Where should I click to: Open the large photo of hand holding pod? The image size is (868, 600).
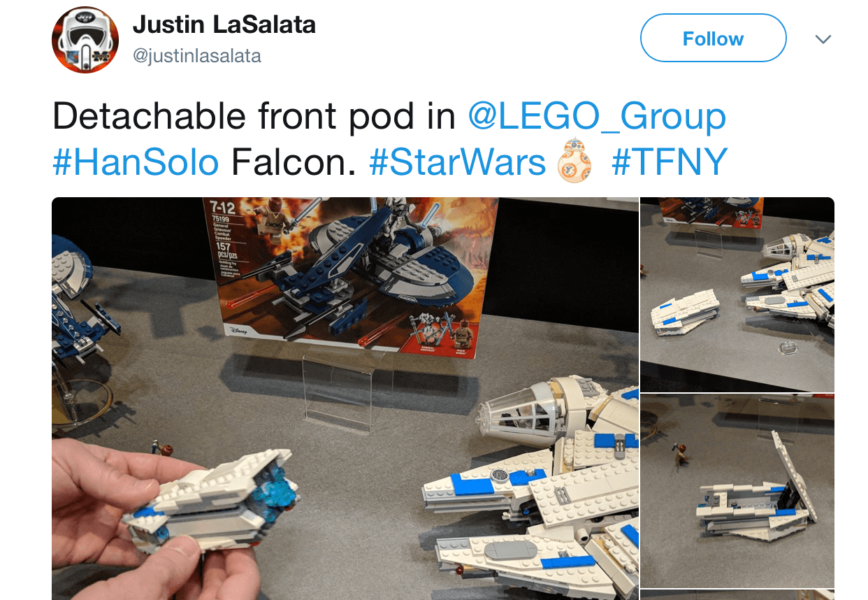pyautogui.click(x=345, y=399)
